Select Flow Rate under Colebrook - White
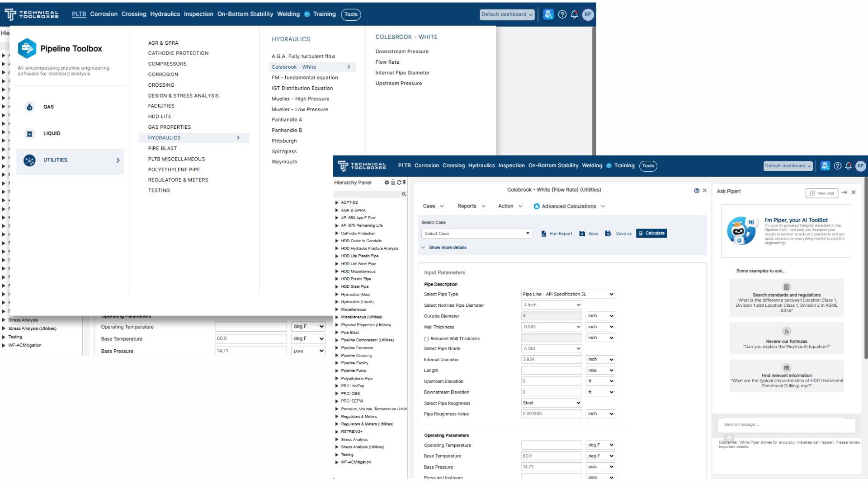868x488 pixels. coord(387,62)
